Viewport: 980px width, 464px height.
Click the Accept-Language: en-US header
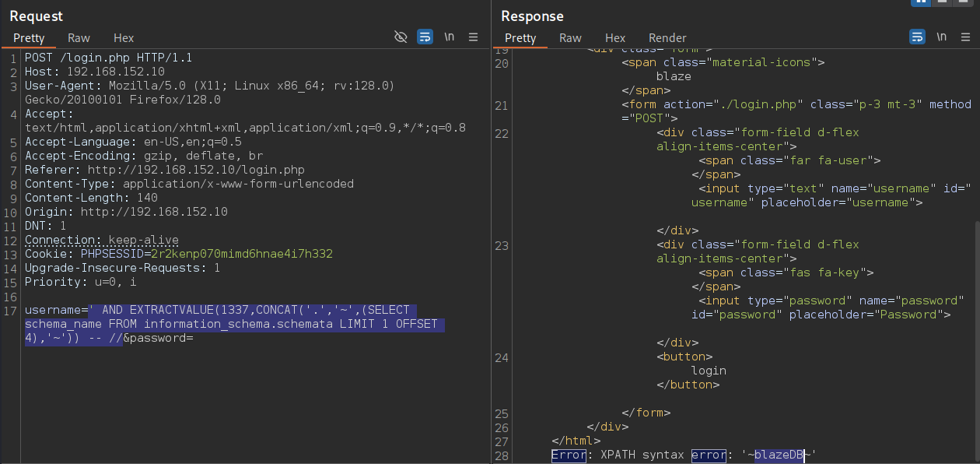pyautogui.click(x=133, y=142)
